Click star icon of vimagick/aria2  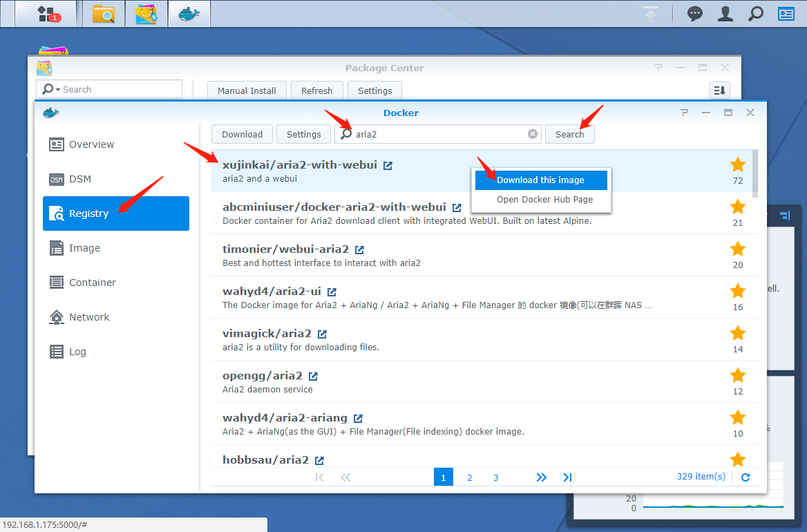(738, 334)
